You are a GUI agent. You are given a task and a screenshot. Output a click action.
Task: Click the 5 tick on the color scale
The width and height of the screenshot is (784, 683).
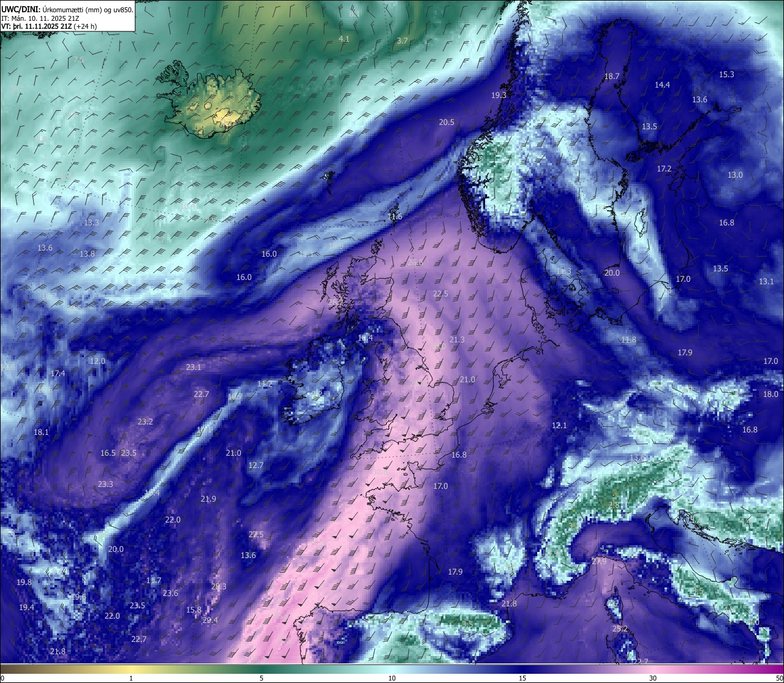[262, 678]
